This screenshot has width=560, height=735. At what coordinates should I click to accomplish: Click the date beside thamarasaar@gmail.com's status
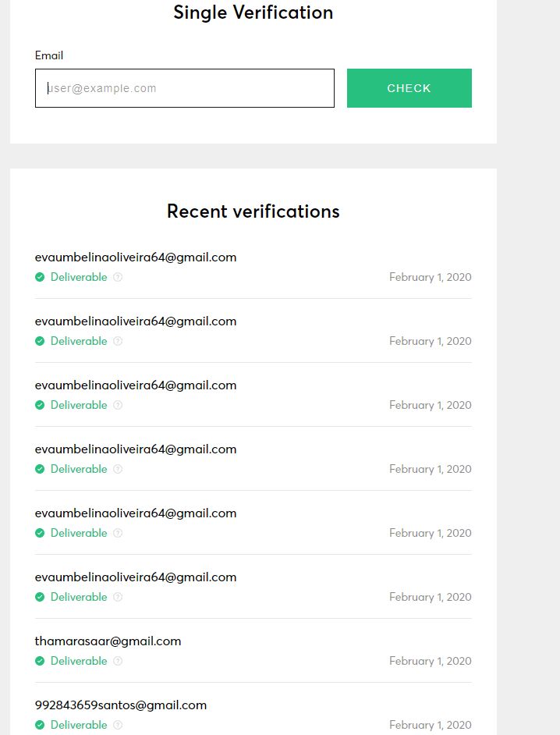coord(430,661)
